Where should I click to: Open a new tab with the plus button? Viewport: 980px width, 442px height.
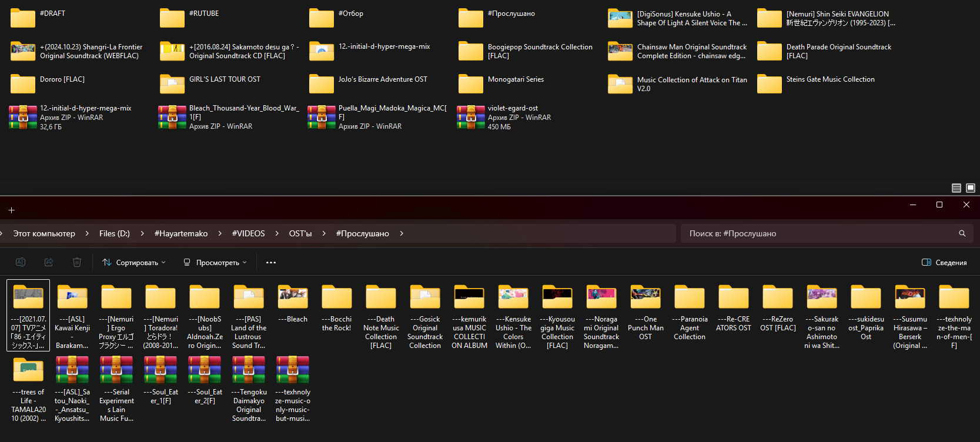point(11,210)
